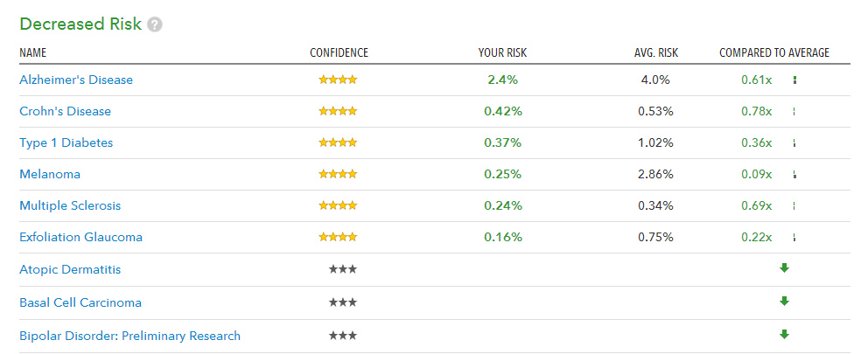868x354 pixels.
Task: Click the help question mark beside Decreased Risk
Action: [155, 24]
